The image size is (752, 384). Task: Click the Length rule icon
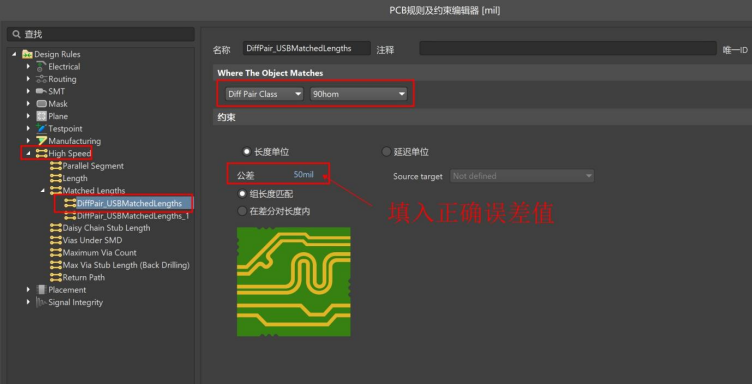coord(56,178)
